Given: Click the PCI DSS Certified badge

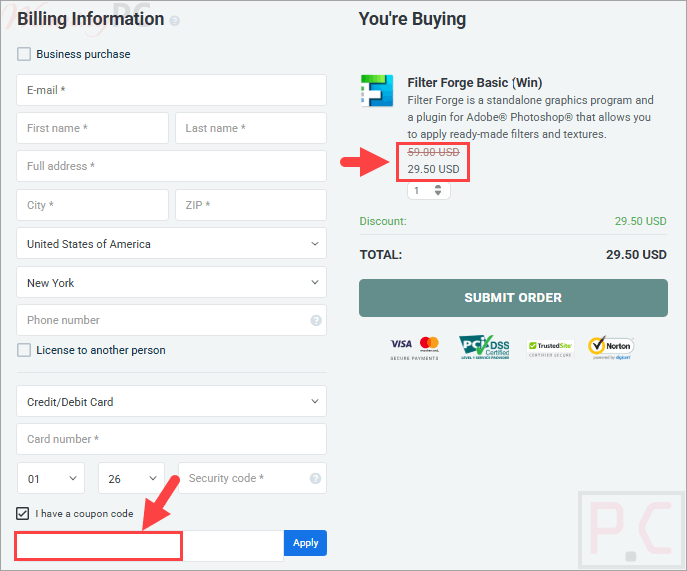Looking at the screenshot, I should (x=484, y=347).
